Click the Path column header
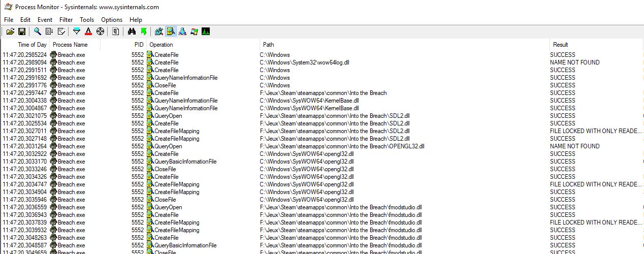The height and width of the screenshot is (254, 644). (x=405, y=45)
